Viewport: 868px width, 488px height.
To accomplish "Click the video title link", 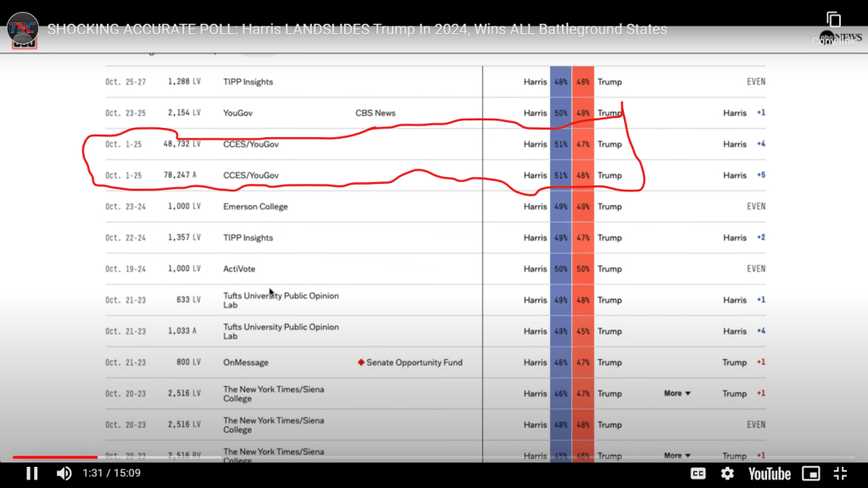I will [x=357, y=29].
